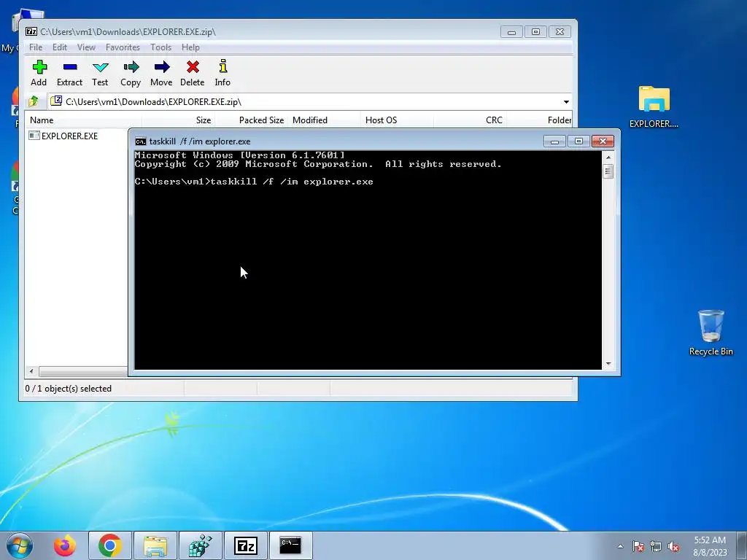Screen dimensions: 747x560
Task: Sort archive list by Size column
Action: [179, 120]
